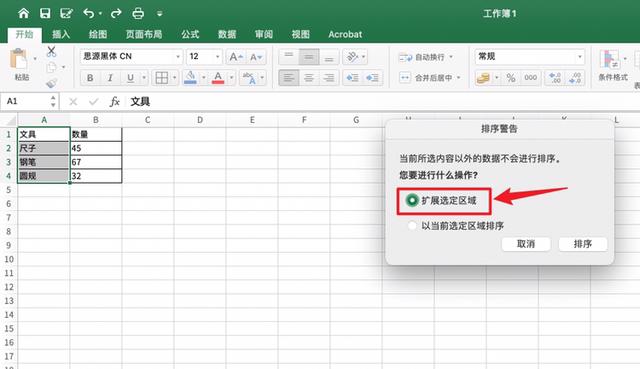
Task: Undo the last action
Action: 89,13
